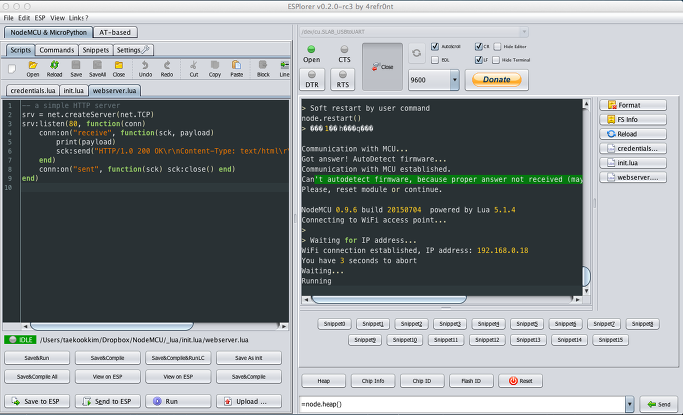Click the Block comment toolbar icon
This screenshot has width=683, height=415.
point(263,69)
